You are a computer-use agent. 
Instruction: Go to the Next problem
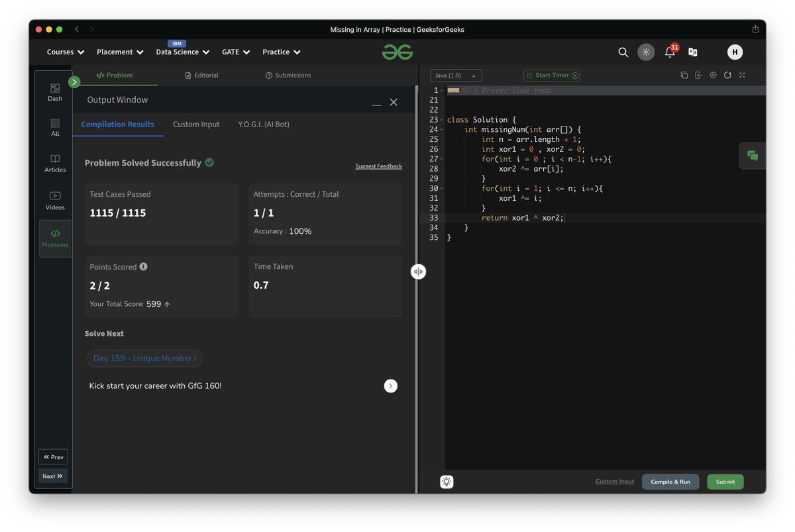pyautogui.click(x=53, y=476)
